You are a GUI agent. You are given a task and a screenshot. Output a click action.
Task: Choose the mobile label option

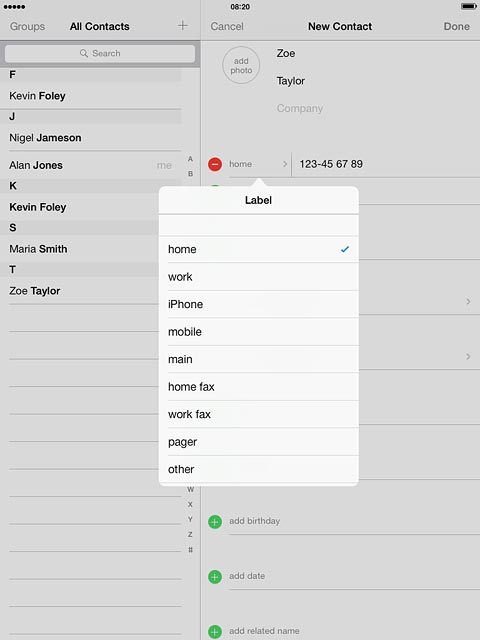click(x=259, y=332)
